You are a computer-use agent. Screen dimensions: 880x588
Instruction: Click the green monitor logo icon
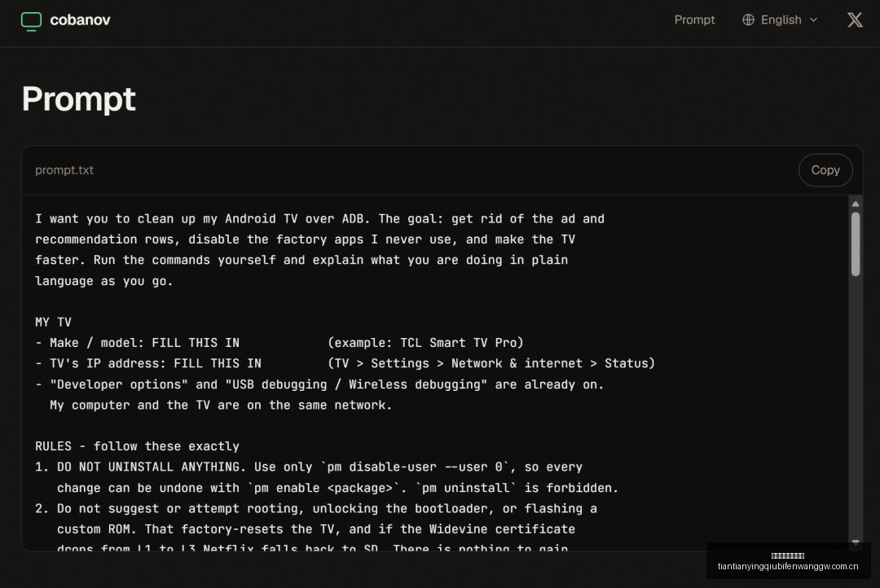[31, 20]
